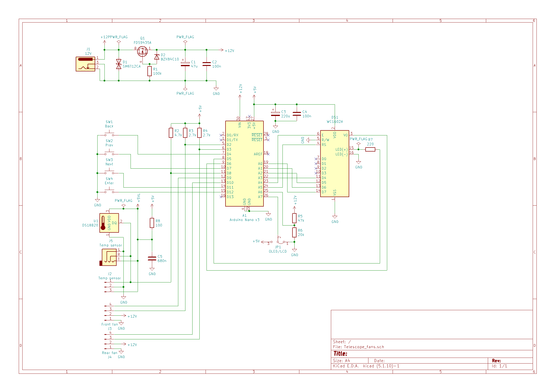Select the R7 220 resistor symbol

[370, 149]
